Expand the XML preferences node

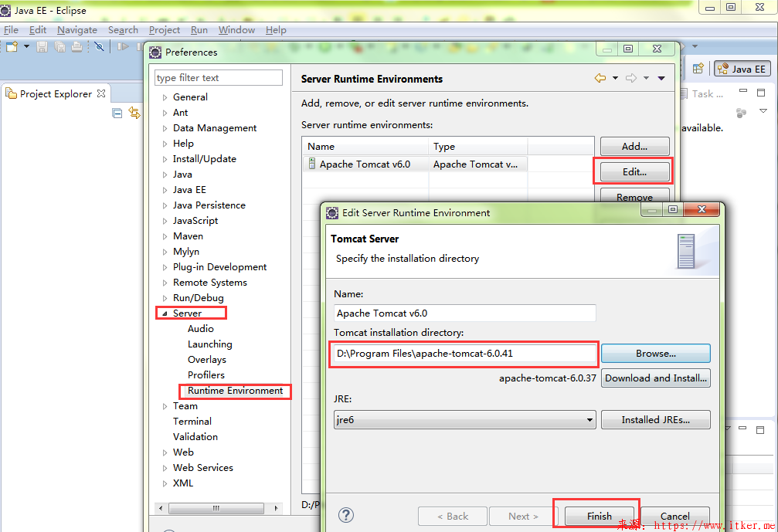coord(165,483)
